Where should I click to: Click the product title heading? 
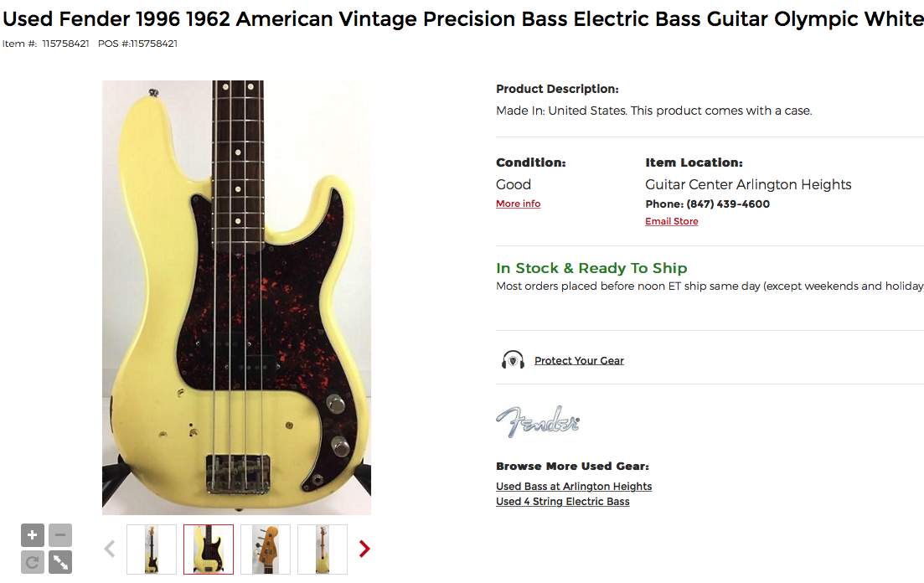click(x=462, y=19)
